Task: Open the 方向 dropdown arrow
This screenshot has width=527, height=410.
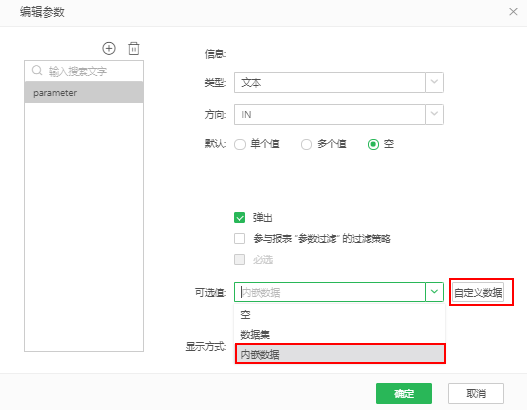Action: point(434,114)
